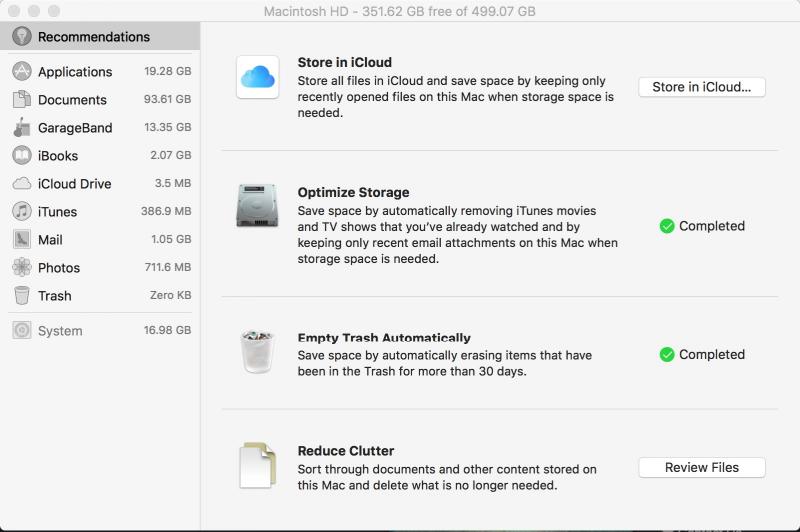Click the Reduce Clutter documents icon
Viewport: 800px width, 532px height.
(258, 466)
